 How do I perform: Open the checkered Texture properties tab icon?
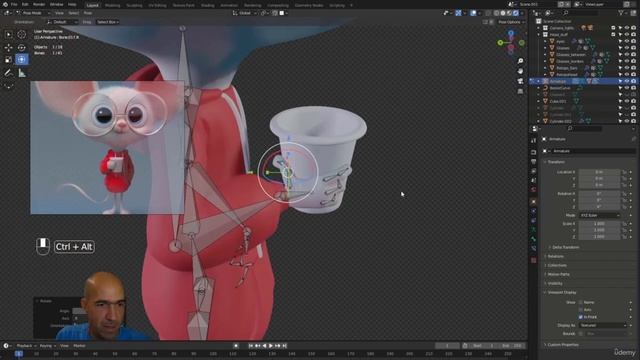533,260
